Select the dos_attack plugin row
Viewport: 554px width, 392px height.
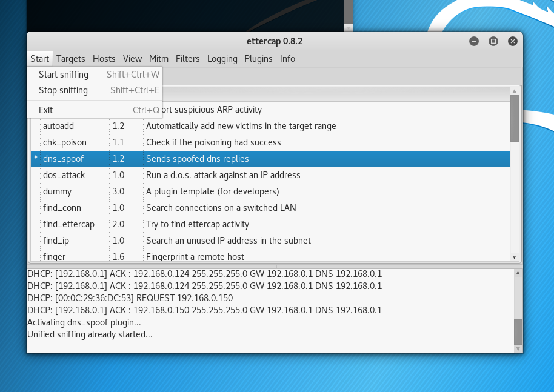(271, 175)
